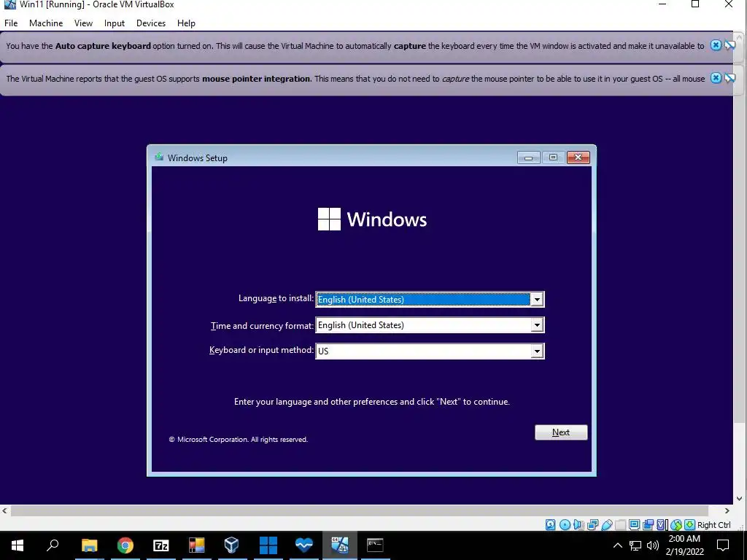Open 7-Zip from the taskbar
747x560 pixels.
161,545
